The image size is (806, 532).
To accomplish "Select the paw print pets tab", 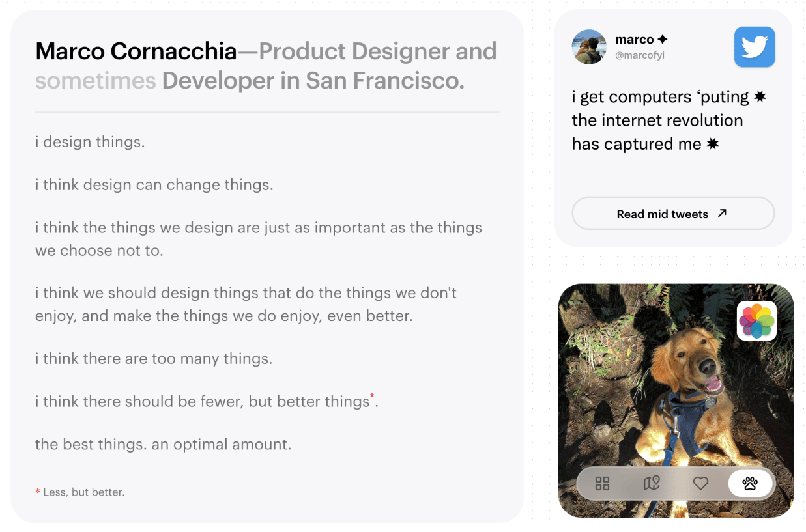I will click(x=750, y=483).
